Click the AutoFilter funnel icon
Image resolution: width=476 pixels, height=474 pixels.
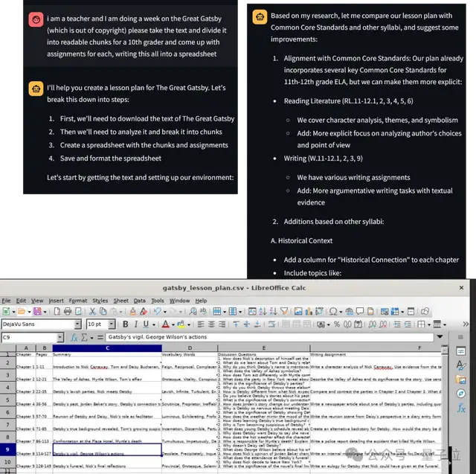tap(284, 311)
